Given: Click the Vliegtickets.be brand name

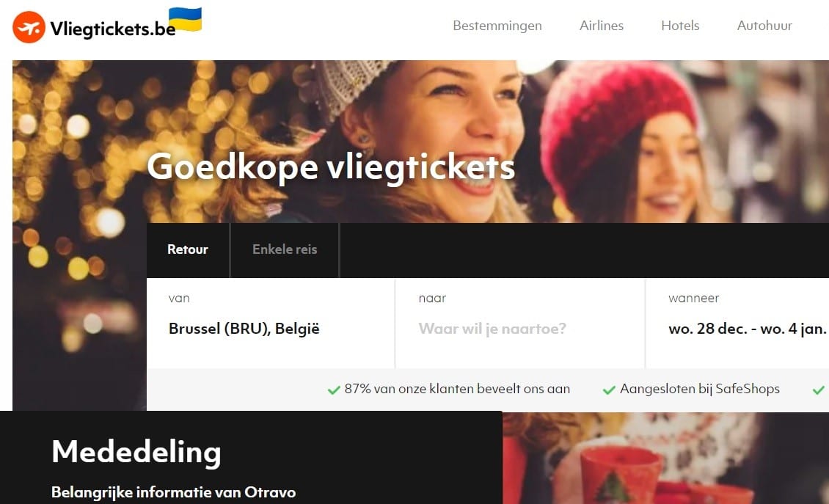Looking at the screenshot, I should coord(113,29).
